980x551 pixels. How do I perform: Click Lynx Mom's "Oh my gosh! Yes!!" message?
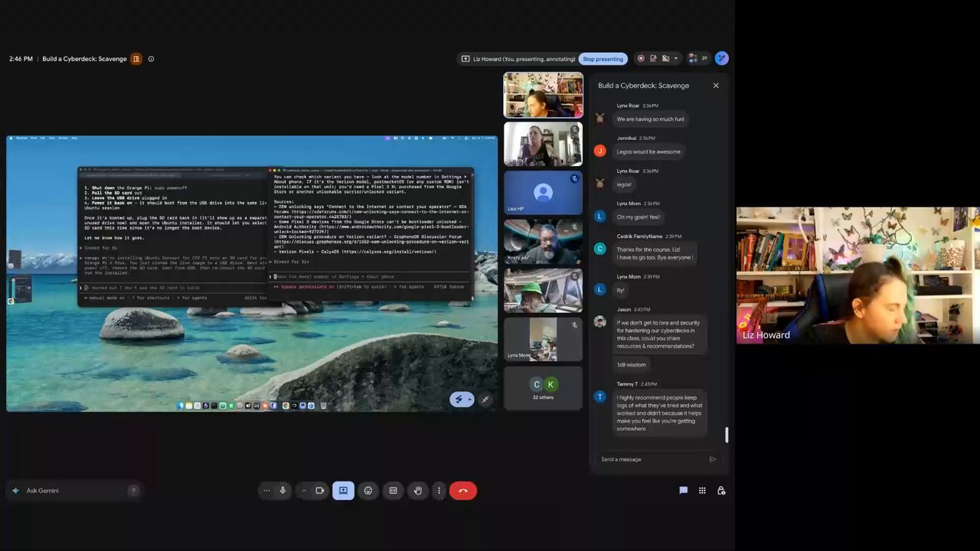click(x=639, y=217)
